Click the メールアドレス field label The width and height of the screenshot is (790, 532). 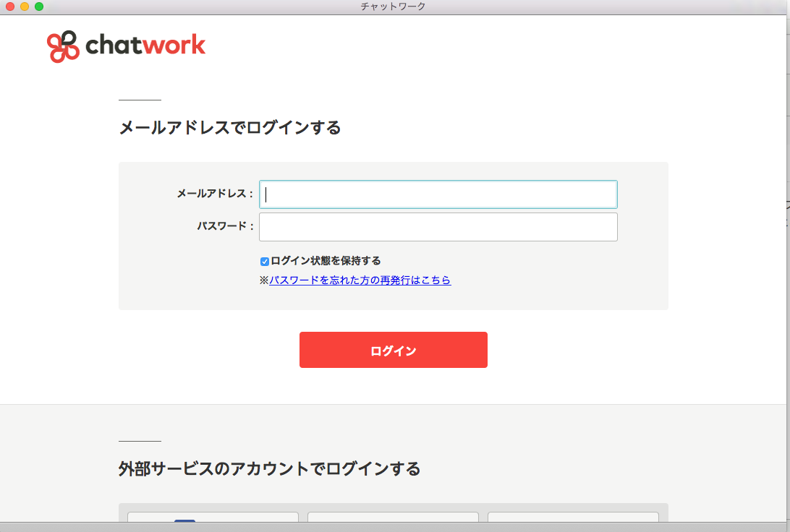click(x=214, y=192)
